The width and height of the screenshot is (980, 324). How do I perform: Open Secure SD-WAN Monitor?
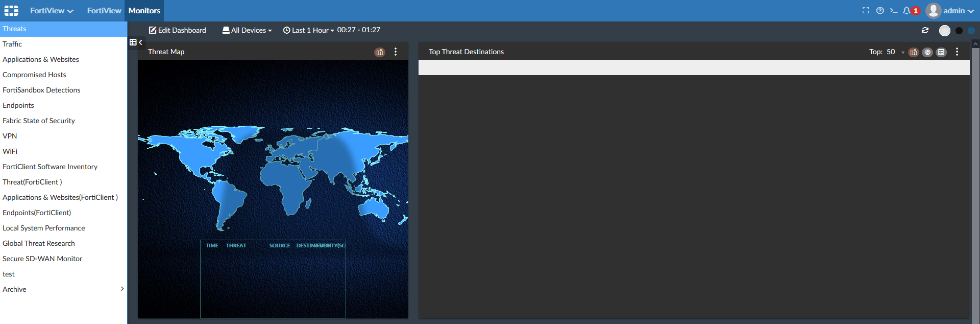pos(63,259)
